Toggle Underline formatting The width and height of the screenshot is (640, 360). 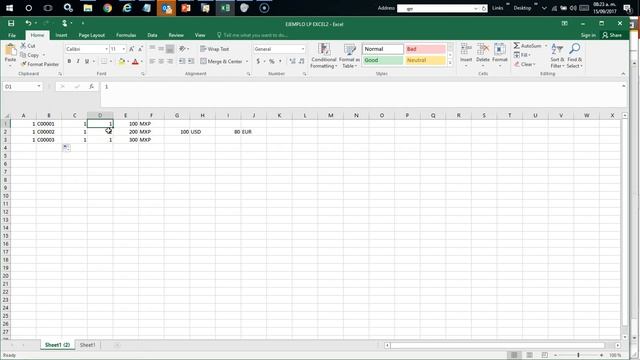[x=87, y=61]
